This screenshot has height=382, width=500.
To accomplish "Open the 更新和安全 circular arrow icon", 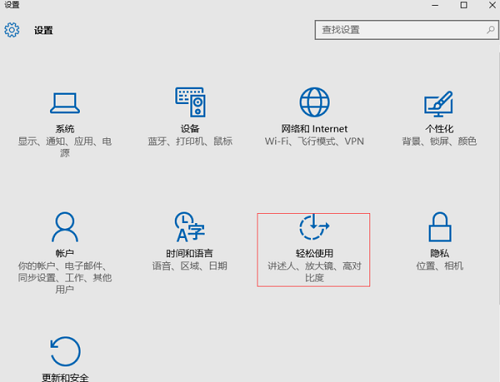I will tap(65, 351).
